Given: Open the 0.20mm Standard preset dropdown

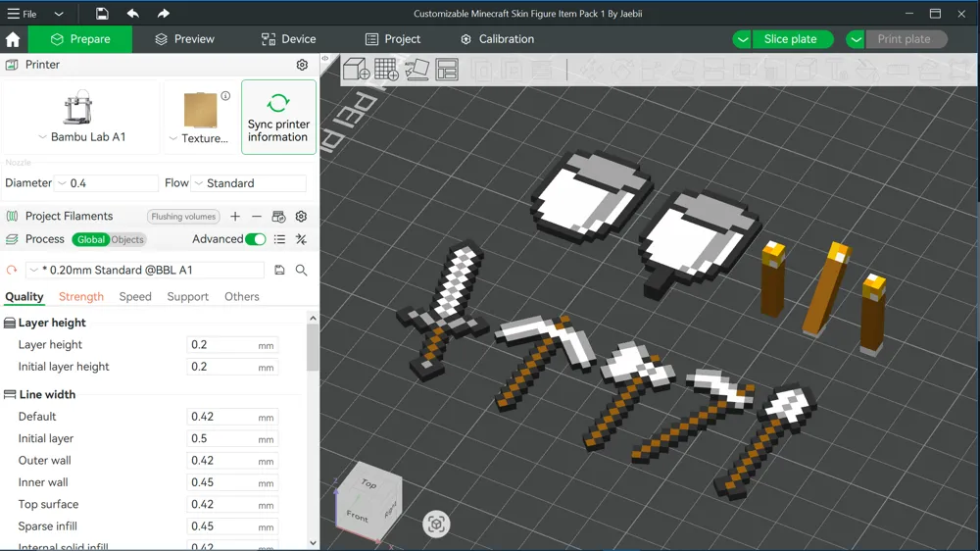Looking at the screenshot, I should (145, 271).
